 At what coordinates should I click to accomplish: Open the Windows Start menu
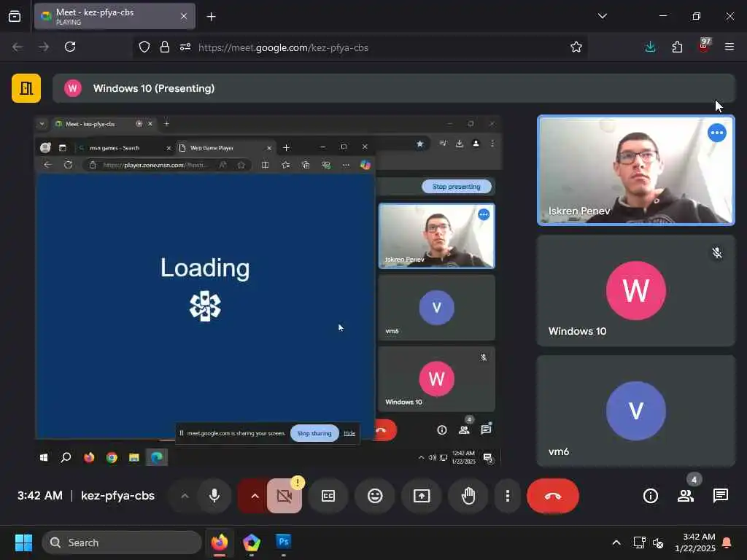(23, 542)
